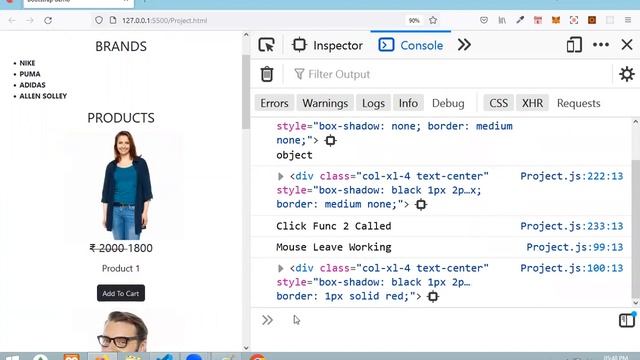The image size is (640, 360).
Task: Toggle XHR filter
Action: click(x=532, y=103)
